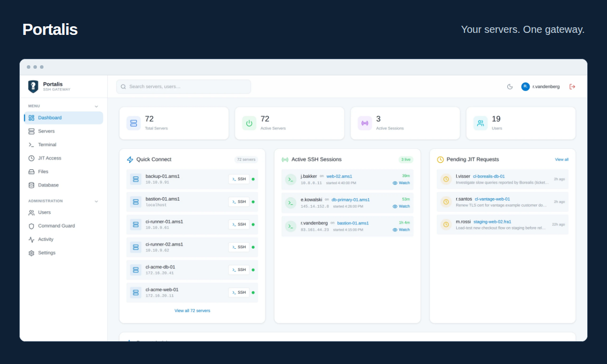Click the 10.10.9.91 IP address

157,183
